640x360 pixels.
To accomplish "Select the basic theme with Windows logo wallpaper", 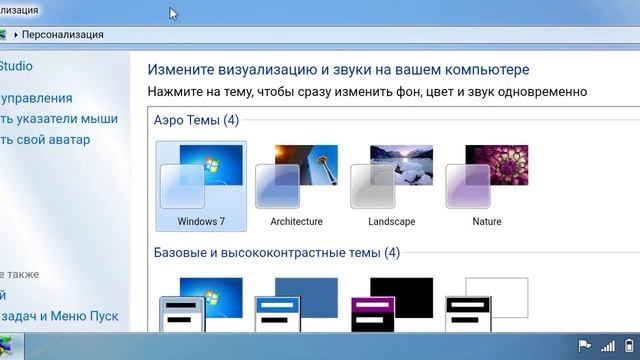I will (201, 304).
